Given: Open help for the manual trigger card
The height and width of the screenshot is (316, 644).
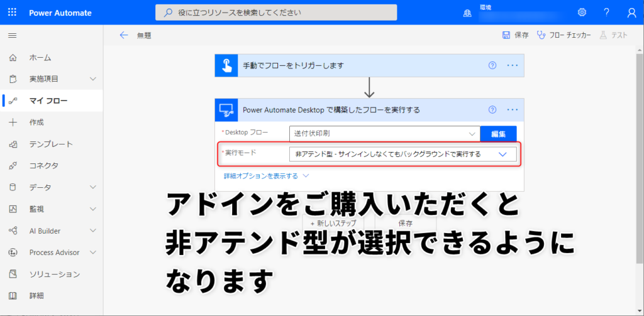Looking at the screenshot, I should pyautogui.click(x=492, y=65).
